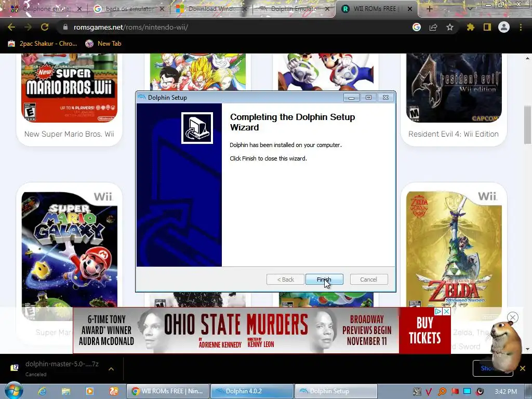The height and width of the screenshot is (399, 532).
Task: Open Windows Explorer folder taskbar icon
Action: click(x=66, y=391)
